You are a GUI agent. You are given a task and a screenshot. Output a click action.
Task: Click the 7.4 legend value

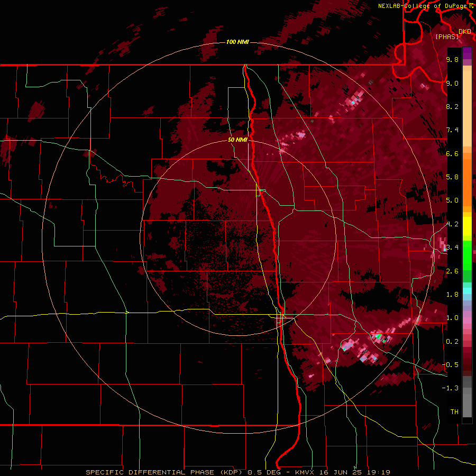click(x=452, y=130)
